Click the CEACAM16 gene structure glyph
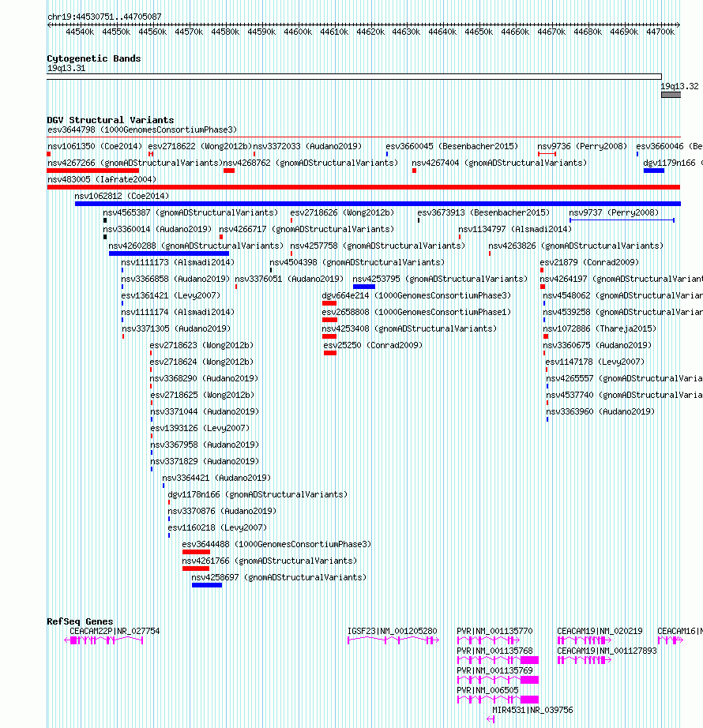Screen dimensions: 703x728 coord(671,640)
